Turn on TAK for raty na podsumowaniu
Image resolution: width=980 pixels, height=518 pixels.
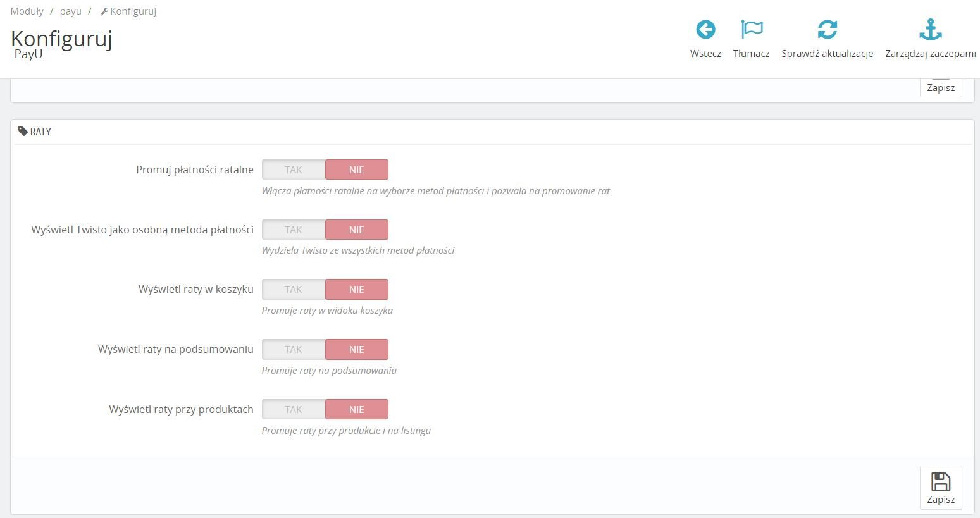point(294,349)
